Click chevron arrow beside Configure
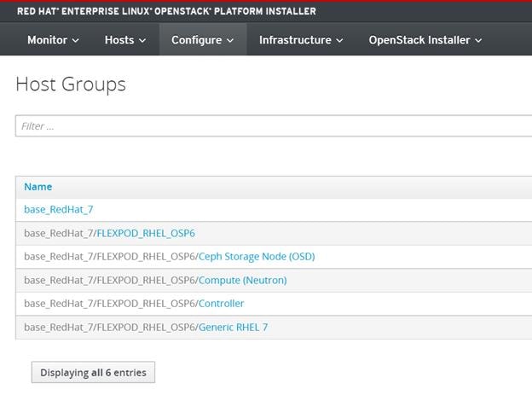 click(x=230, y=40)
